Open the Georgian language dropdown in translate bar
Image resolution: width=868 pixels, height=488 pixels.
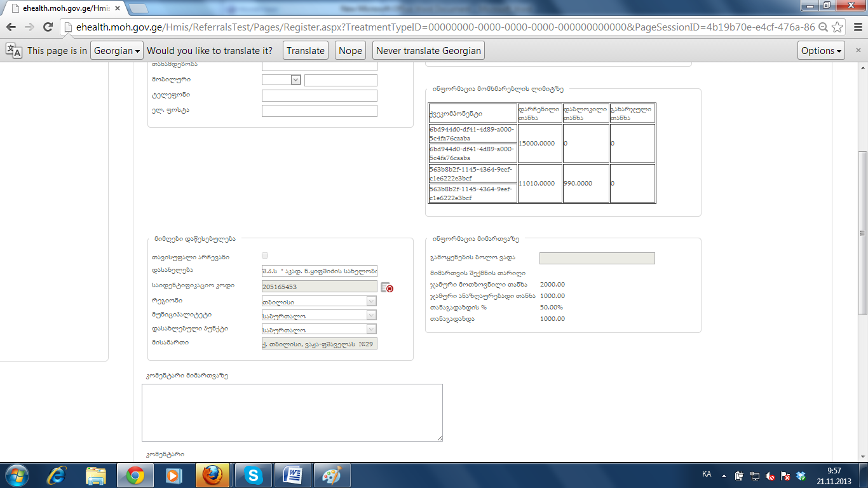pos(117,51)
